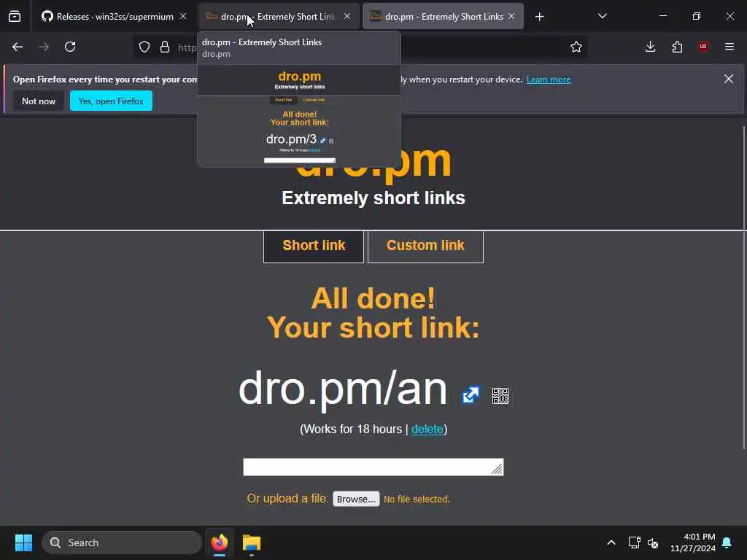Show QR code for dro.pm/an
Image resolution: width=747 pixels, height=560 pixels.
click(500, 396)
